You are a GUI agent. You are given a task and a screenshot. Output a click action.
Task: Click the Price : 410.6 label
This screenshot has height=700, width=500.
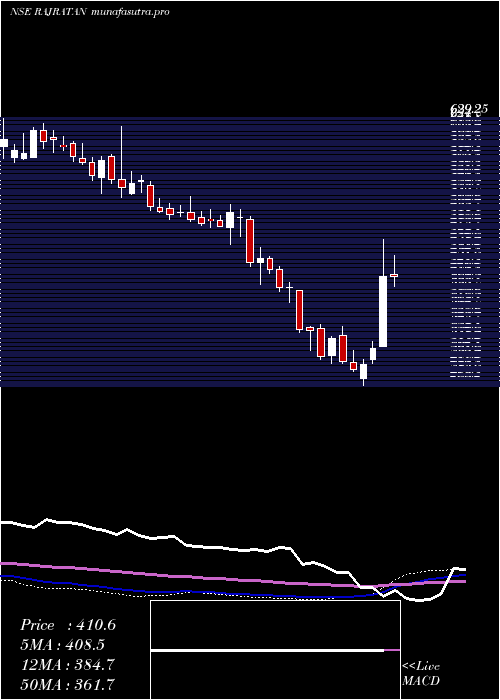click(68, 625)
